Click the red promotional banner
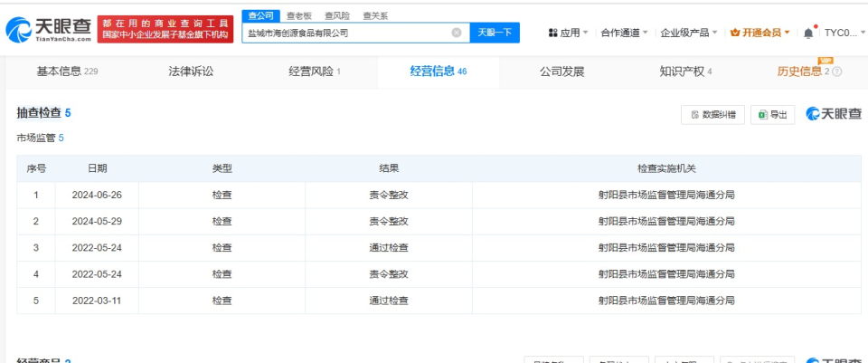Screen dimensions: 868x363 (x=166, y=29)
